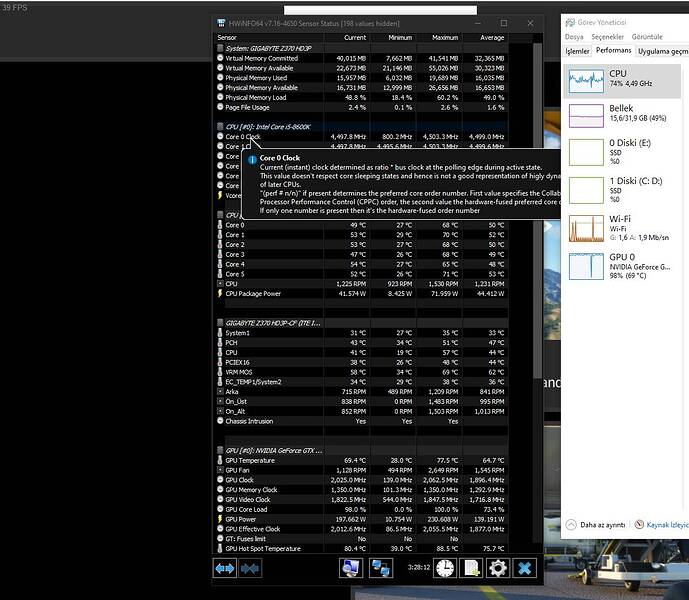The width and height of the screenshot is (689, 600).
Task: Click the blue expand-columns arrows icon in HWiNFO
Action: coord(225,568)
